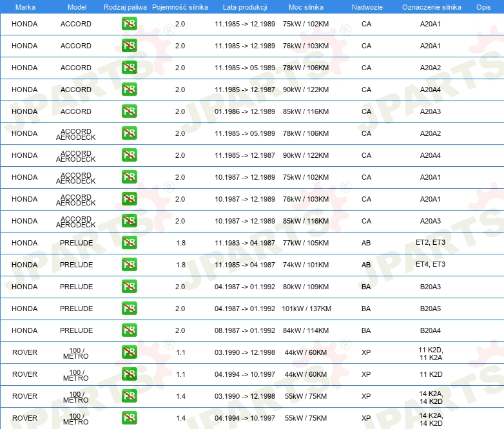Select engine code B20A3

[431, 287]
